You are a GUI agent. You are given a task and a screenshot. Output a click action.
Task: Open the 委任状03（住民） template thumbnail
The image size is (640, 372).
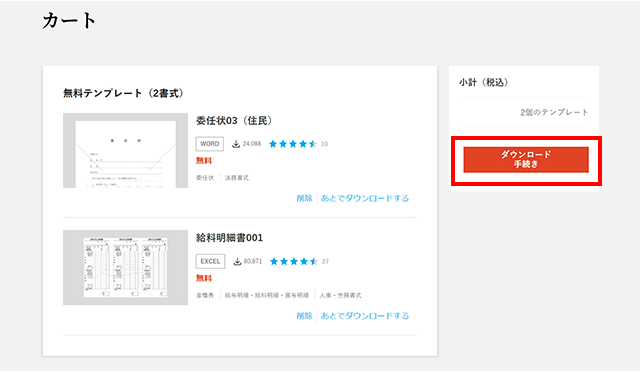(125, 150)
